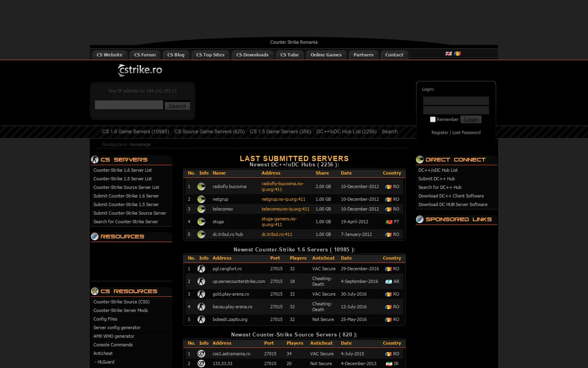Open info icon for stuga hub
The height and width of the screenshot is (368, 588).
pos(201,222)
